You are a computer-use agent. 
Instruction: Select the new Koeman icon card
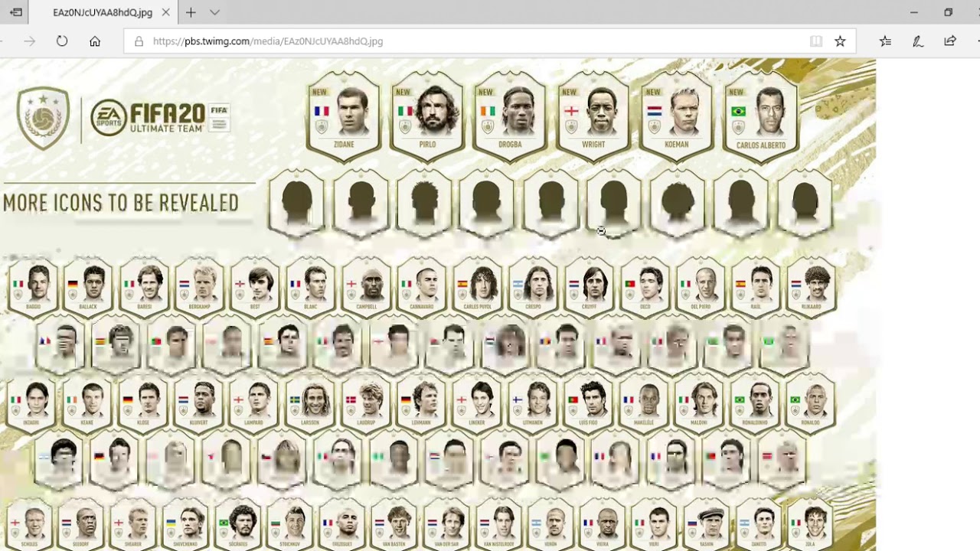677,116
